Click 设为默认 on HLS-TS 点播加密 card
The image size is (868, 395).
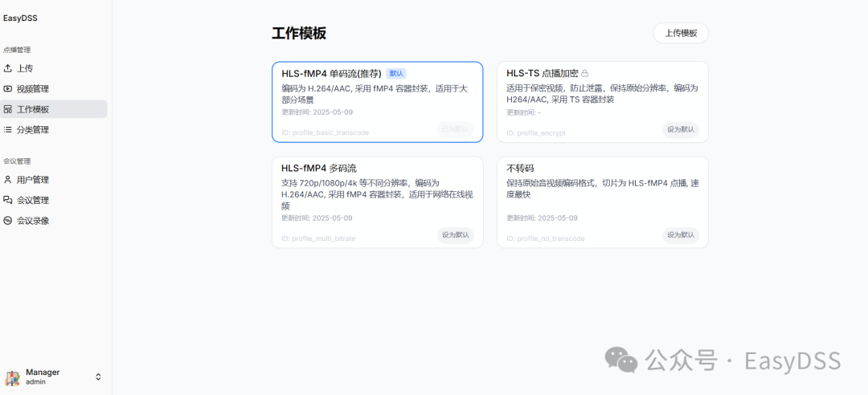(x=681, y=129)
